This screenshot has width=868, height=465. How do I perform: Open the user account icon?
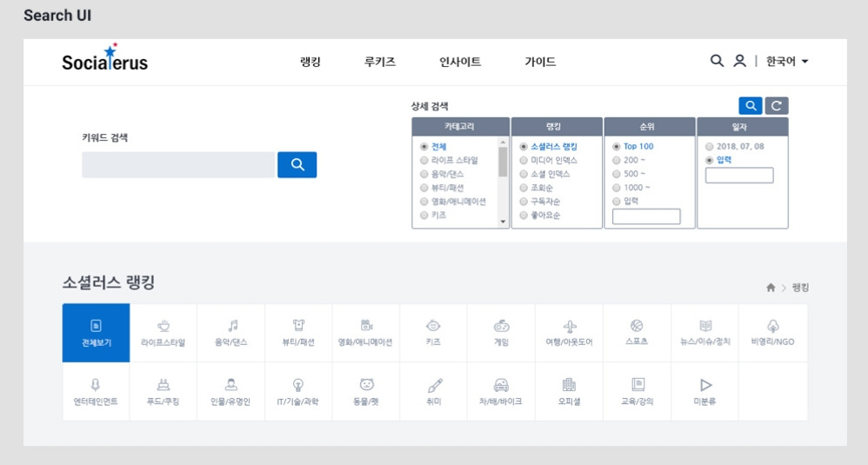coord(739,61)
